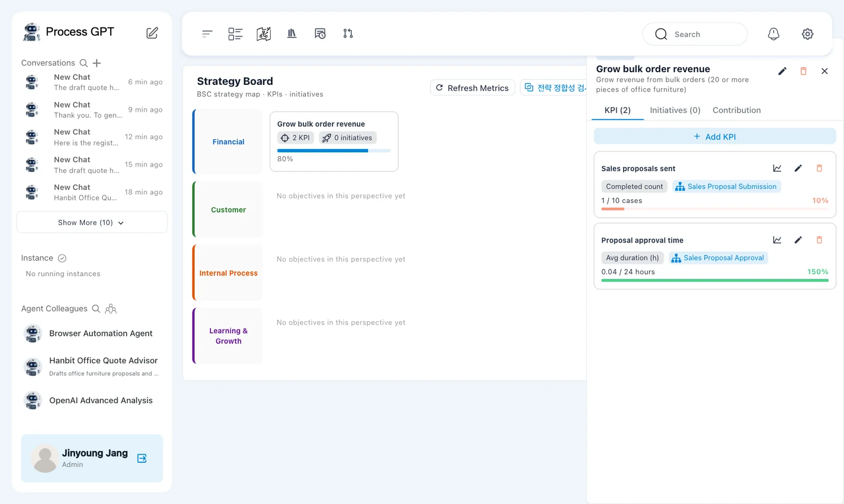This screenshot has width=844, height=504.
Task: Open the settings gear icon
Action: click(x=808, y=34)
